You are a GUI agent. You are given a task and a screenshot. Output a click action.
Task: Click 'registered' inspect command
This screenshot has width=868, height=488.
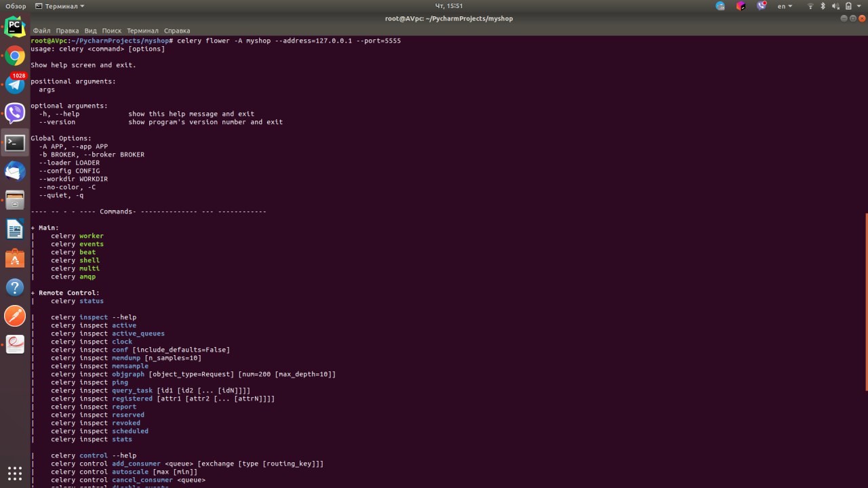click(132, 399)
